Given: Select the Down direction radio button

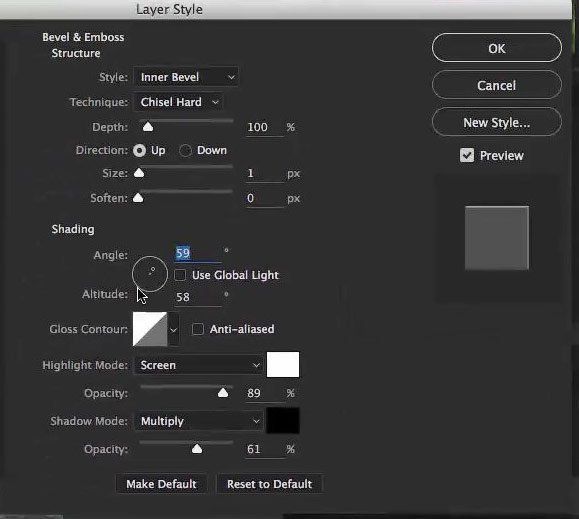Looking at the screenshot, I should click(185, 150).
